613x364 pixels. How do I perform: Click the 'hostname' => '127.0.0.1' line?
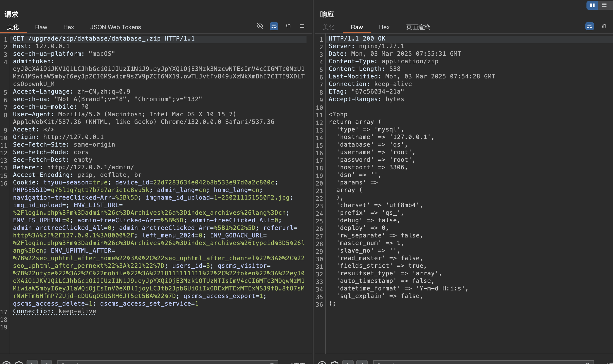pos(385,137)
